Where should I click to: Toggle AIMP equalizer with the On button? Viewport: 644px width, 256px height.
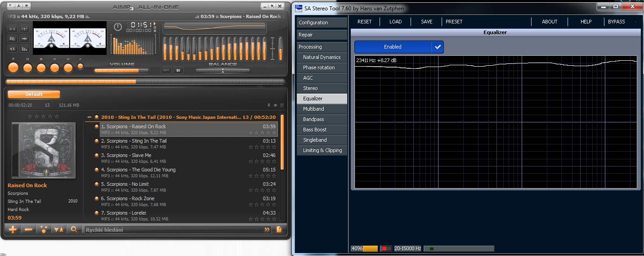point(178,70)
